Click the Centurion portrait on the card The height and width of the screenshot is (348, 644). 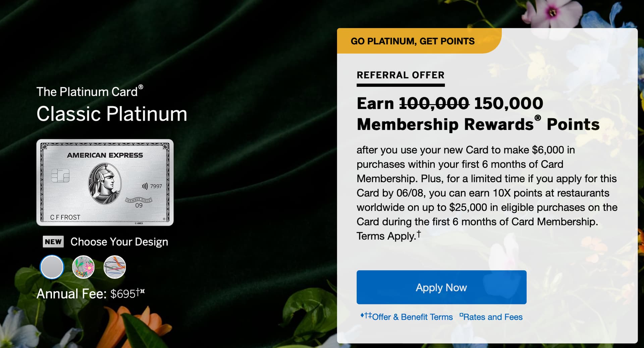pyautogui.click(x=105, y=184)
